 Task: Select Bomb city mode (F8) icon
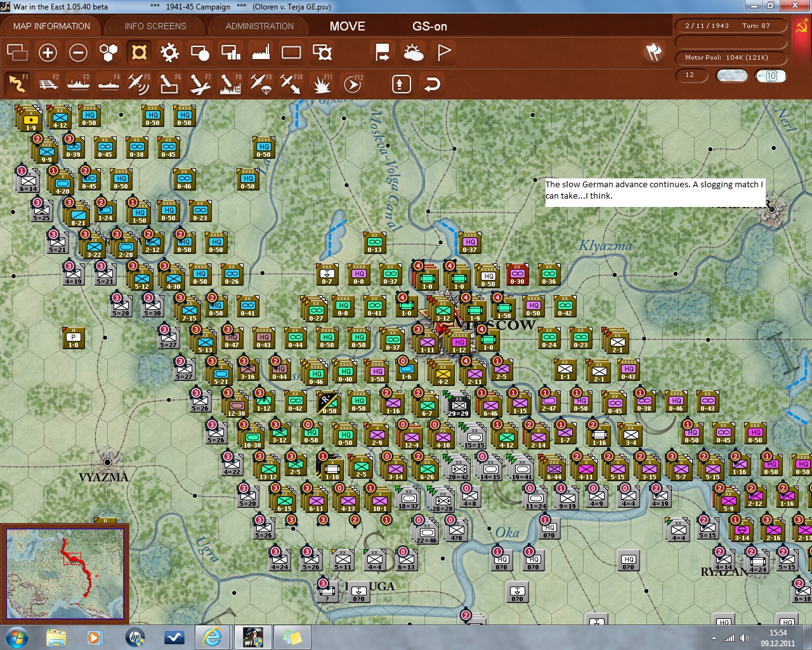(230, 84)
